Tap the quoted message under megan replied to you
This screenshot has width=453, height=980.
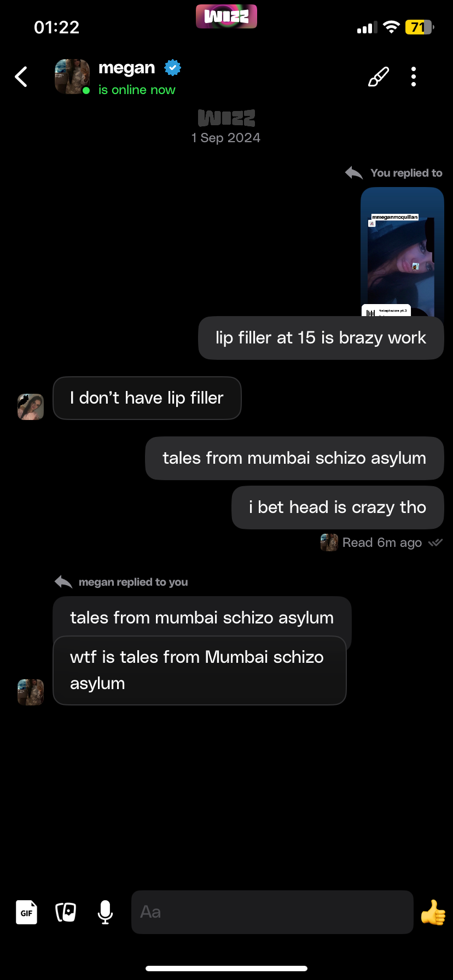click(x=202, y=617)
